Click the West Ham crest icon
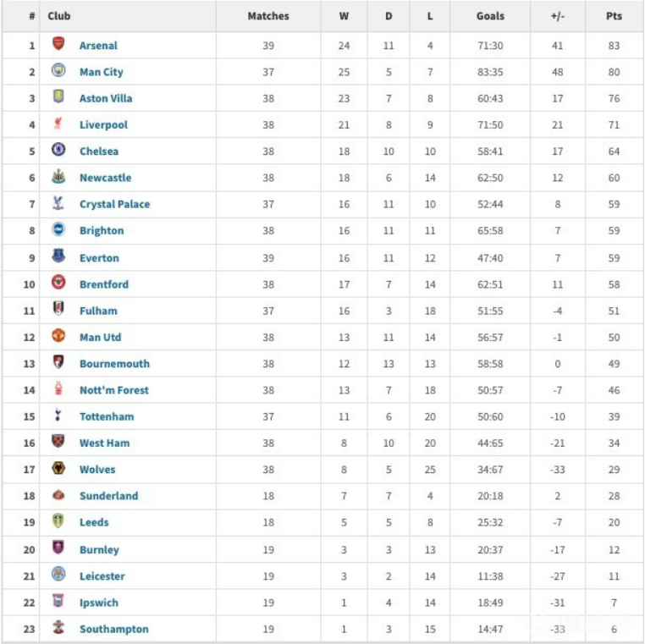This screenshot has height=644, width=645. tap(58, 442)
